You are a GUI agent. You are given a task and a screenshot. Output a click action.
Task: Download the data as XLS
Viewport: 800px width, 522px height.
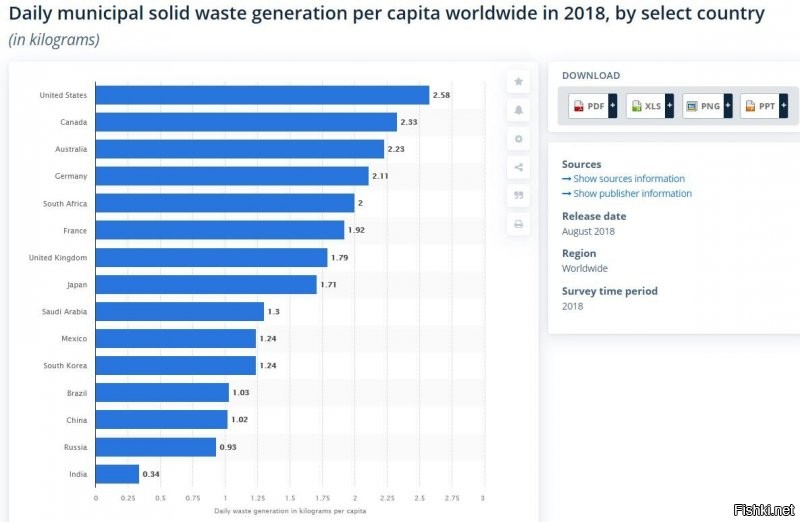[646, 106]
